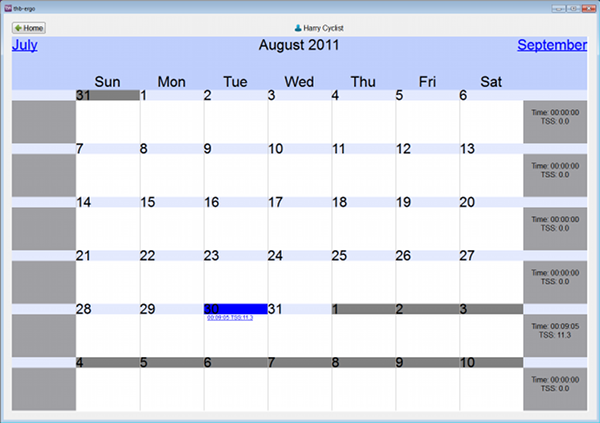This screenshot has width=600, height=423.
Task: Select date 15 on the calendar
Action: (171, 202)
